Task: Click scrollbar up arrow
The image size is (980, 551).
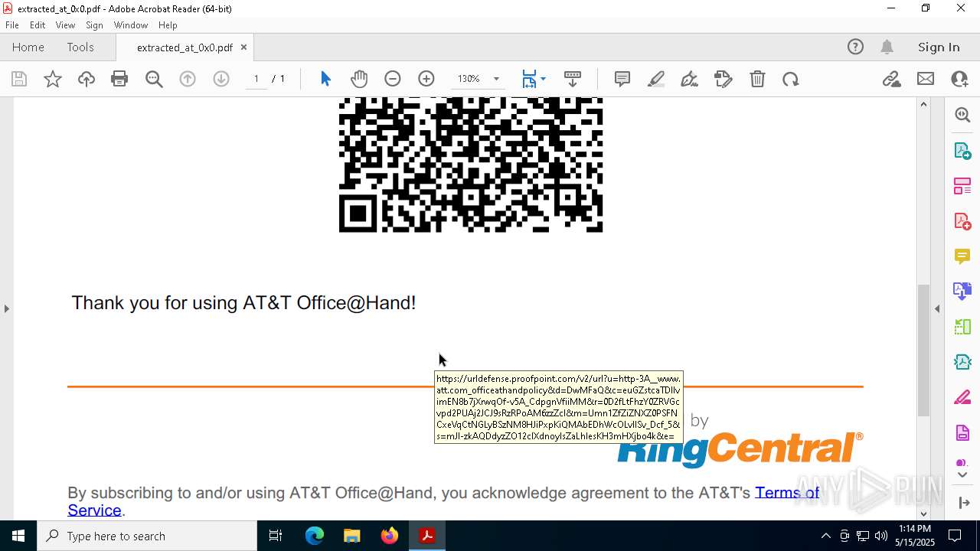Action: coord(923,104)
